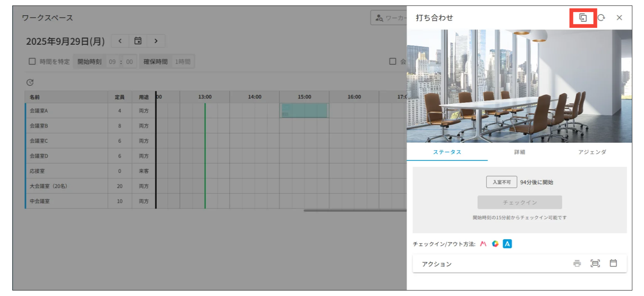
Task: Click the blue A check-in method icon
Action: [507, 244]
